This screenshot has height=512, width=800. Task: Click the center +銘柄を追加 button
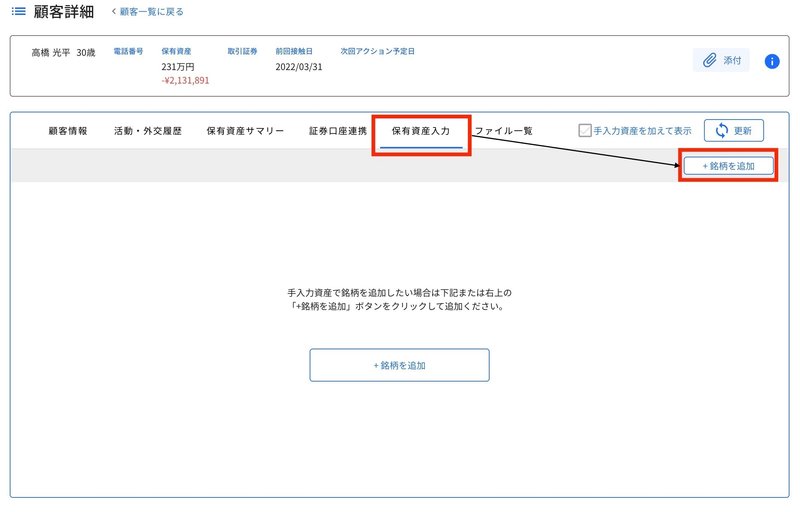click(x=399, y=365)
